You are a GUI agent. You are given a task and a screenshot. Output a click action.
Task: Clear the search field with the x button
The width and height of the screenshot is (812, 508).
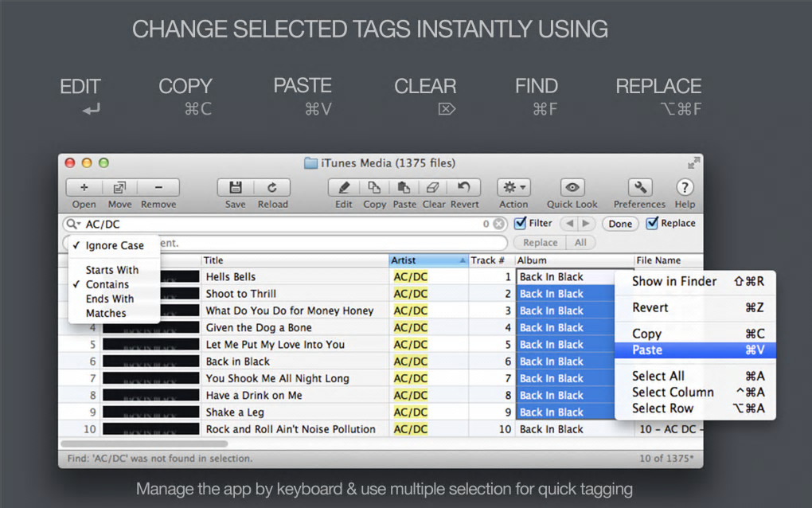[498, 224]
